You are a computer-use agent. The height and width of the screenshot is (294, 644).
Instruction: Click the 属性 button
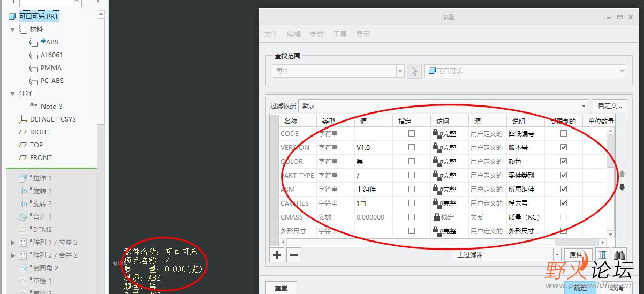coord(578,255)
